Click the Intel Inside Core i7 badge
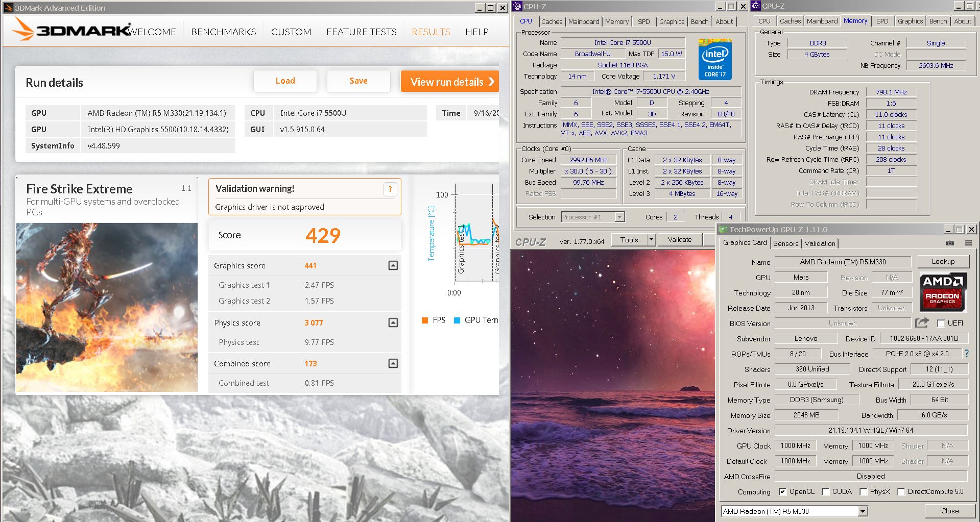The image size is (980, 522). tap(715, 59)
